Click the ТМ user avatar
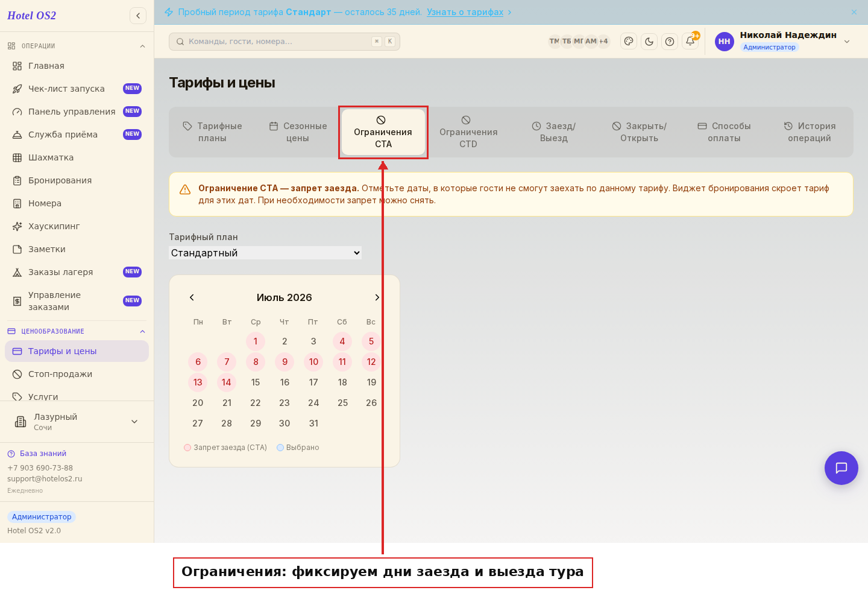 [x=554, y=42]
